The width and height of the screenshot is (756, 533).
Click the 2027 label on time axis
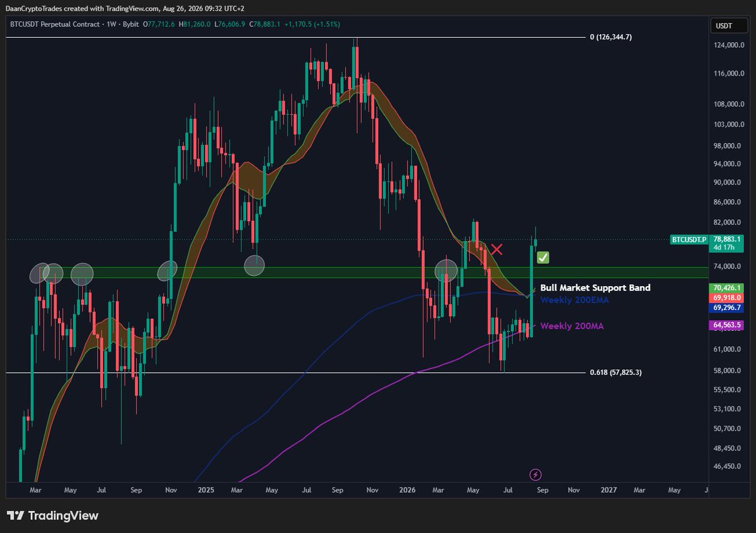click(x=609, y=489)
